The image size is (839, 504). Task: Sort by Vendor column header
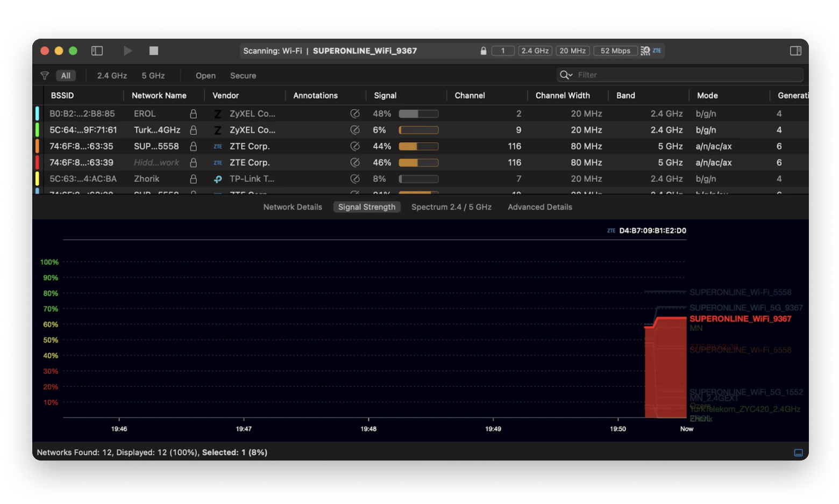coord(225,95)
